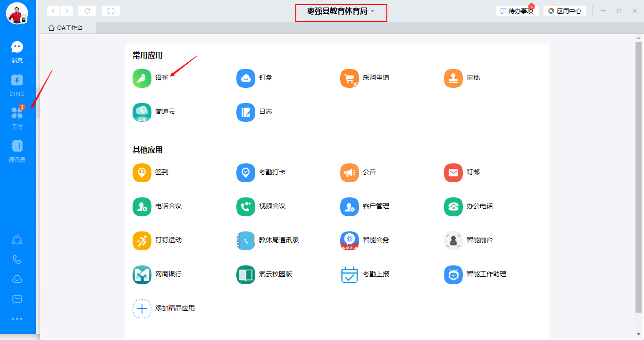Click 添加精品应用 plus icon
Image resolution: width=644 pixels, height=340 pixels.
[x=142, y=308]
